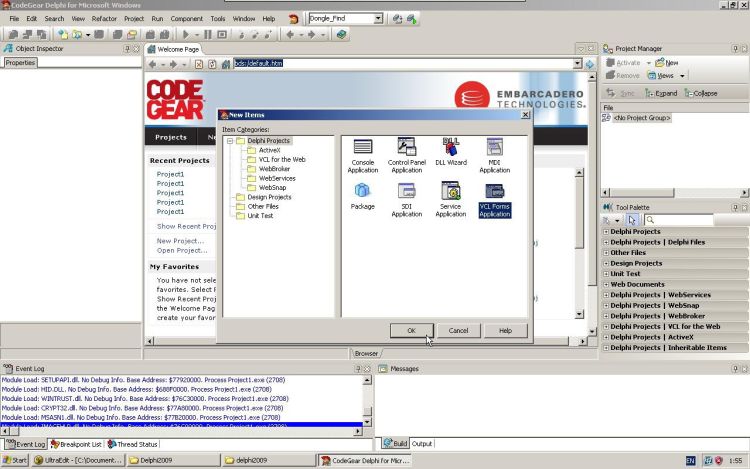This screenshot has width=750, height=469.
Task: Click the IDE toolbar back navigation arrow
Action: [x=290, y=34]
